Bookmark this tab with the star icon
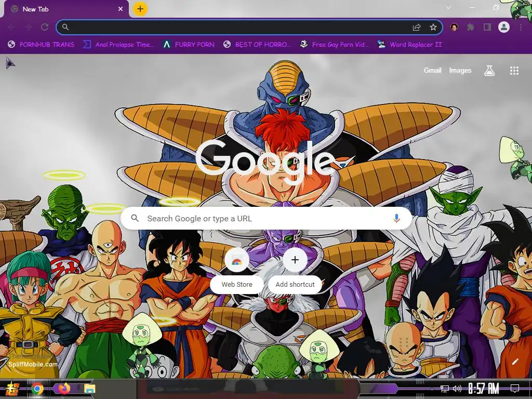Image resolution: width=532 pixels, height=399 pixels. point(433,27)
